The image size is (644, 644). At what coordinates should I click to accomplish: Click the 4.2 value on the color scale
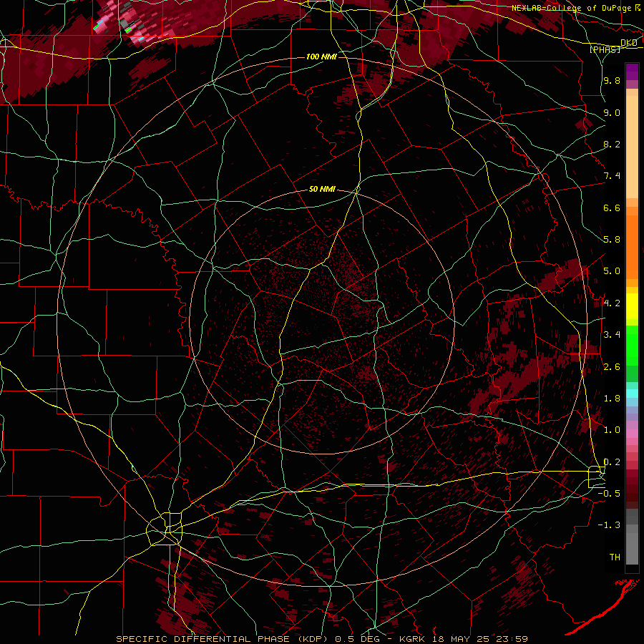612,303
